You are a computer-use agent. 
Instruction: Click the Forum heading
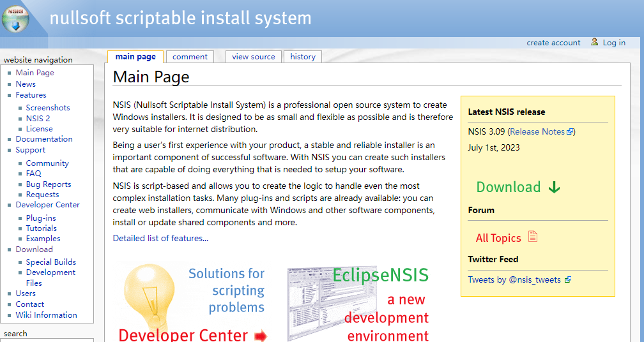481,210
